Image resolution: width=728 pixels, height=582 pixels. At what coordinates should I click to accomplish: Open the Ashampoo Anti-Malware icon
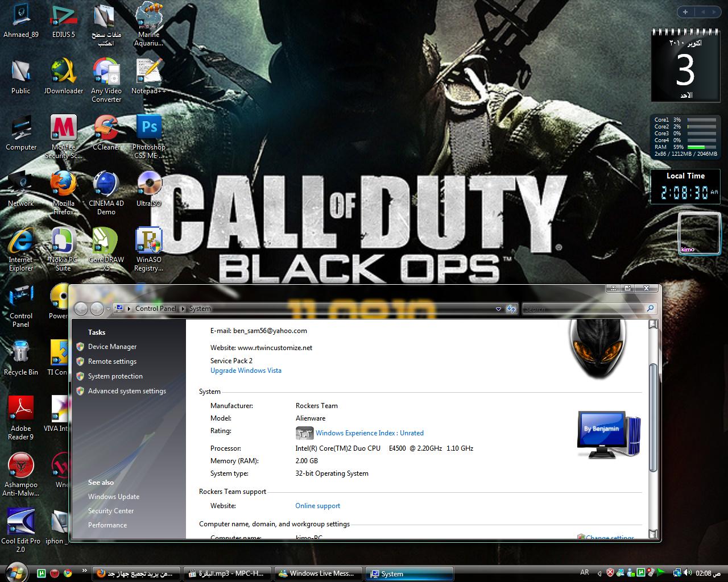(21, 475)
